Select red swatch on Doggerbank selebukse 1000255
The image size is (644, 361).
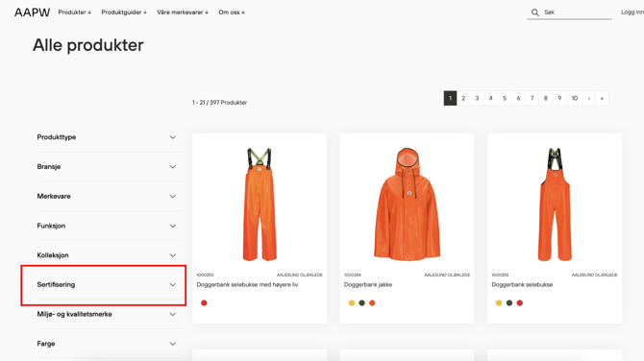[520, 303]
